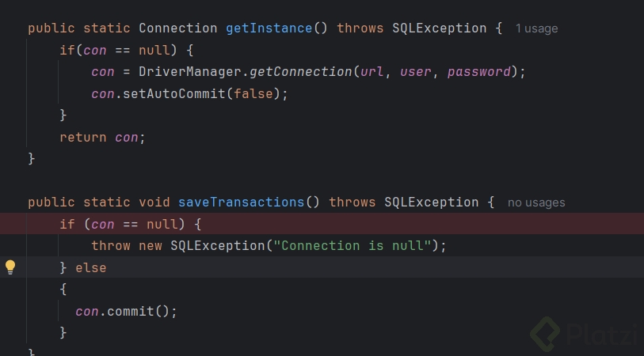This screenshot has height=356, width=644.
Task: Click the return keyword
Action: 82,137
